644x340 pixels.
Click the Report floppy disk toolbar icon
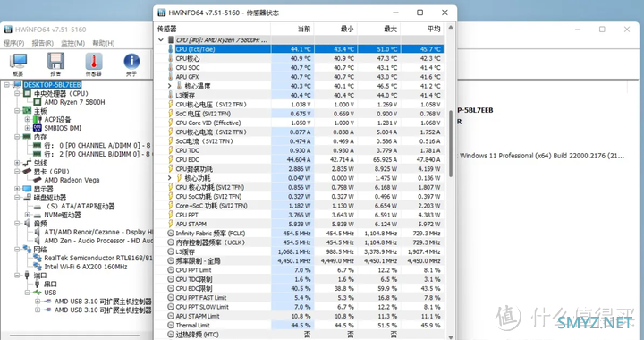55,64
